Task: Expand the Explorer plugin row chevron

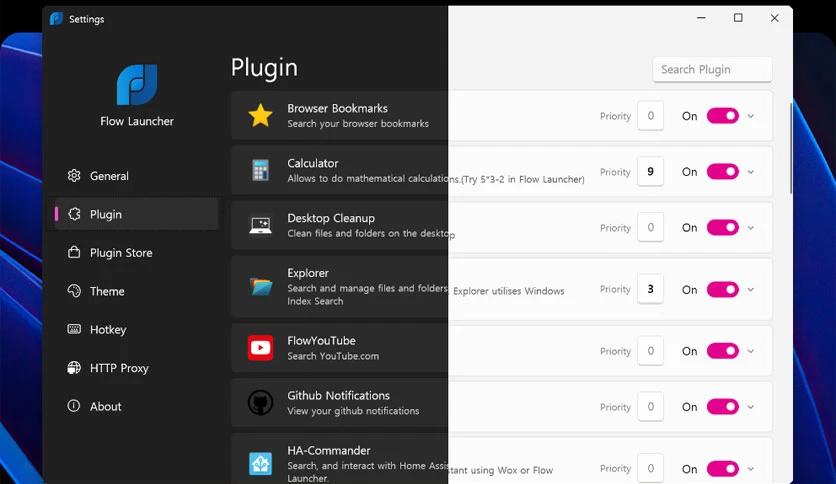Action: point(751,289)
